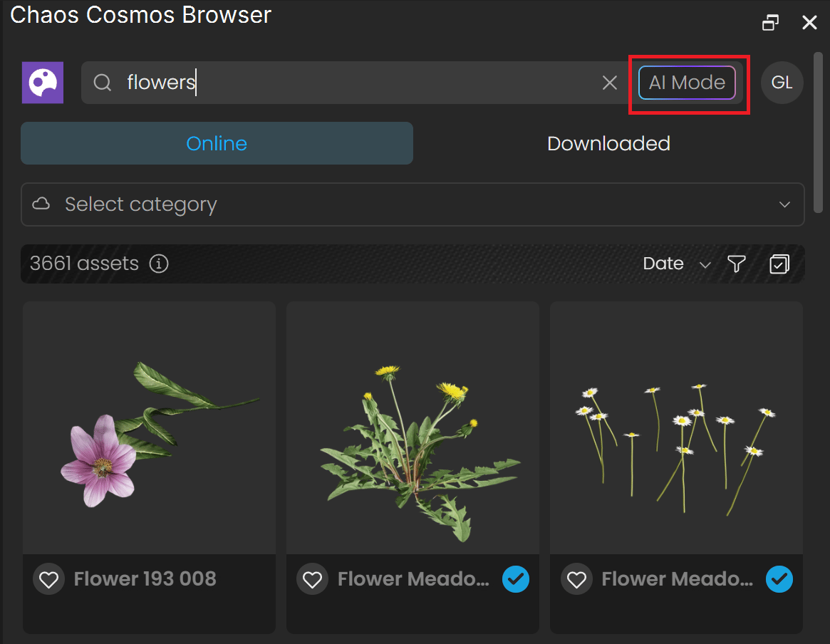The height and width of the screenshot is (644, 830).
Task: Select the daisy Flower Meadow thumbnail
Action: (x=677, y=428)
